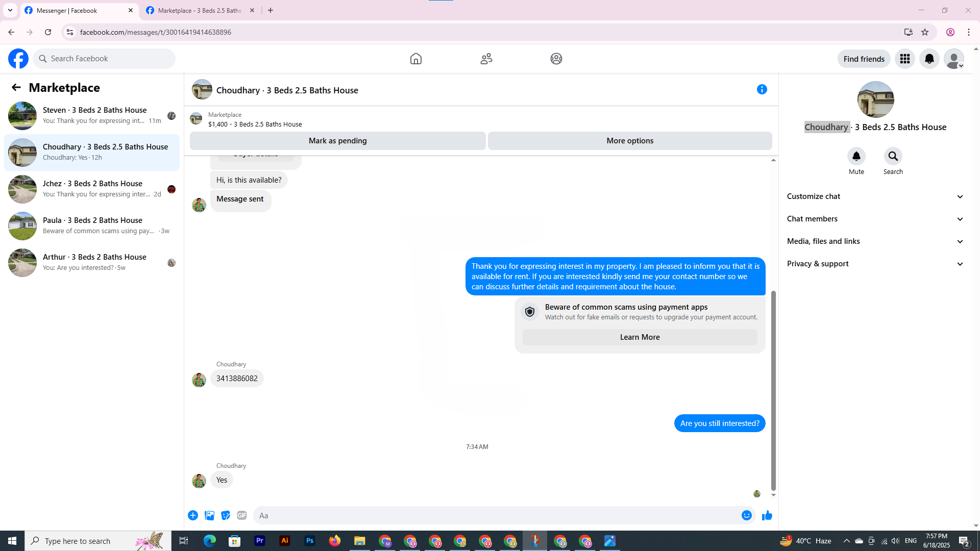Open the Arthur 3 Beds 2 Baths conversation
The image size is (980, 551).
(x=92, y=262)
